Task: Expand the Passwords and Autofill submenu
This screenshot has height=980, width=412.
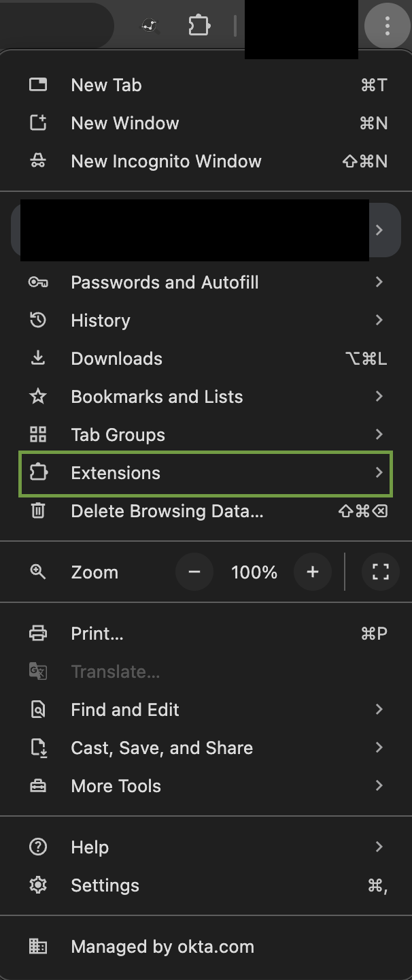Action: 204,282
